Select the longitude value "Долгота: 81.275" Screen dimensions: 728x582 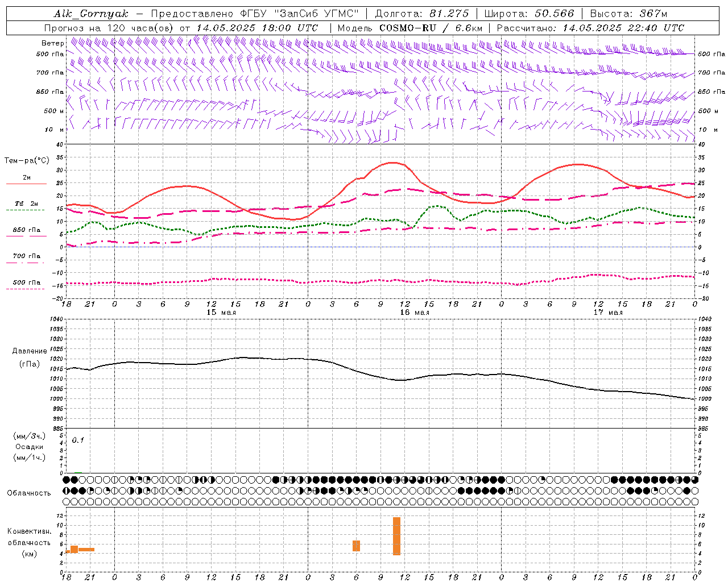point(422,14)
